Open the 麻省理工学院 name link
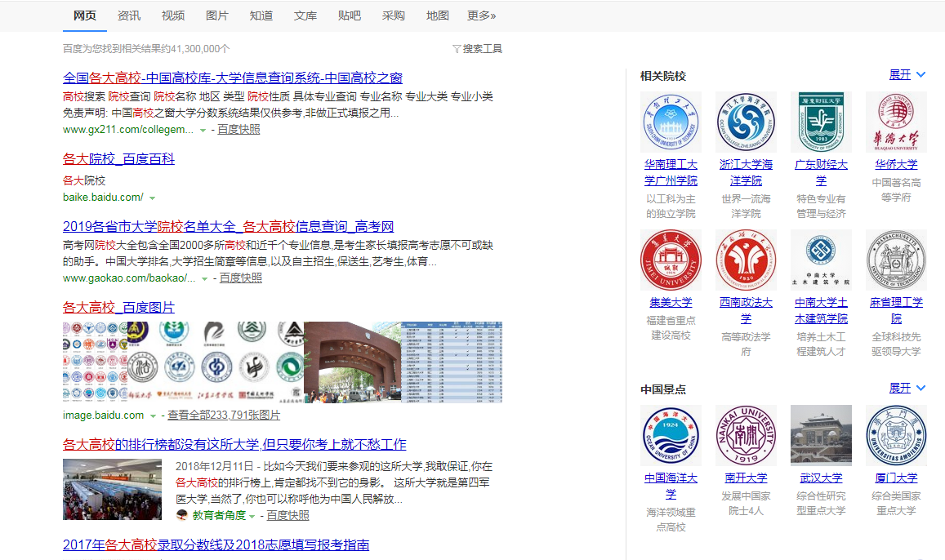Screen dimensions: 945x560 click(896, 310)
